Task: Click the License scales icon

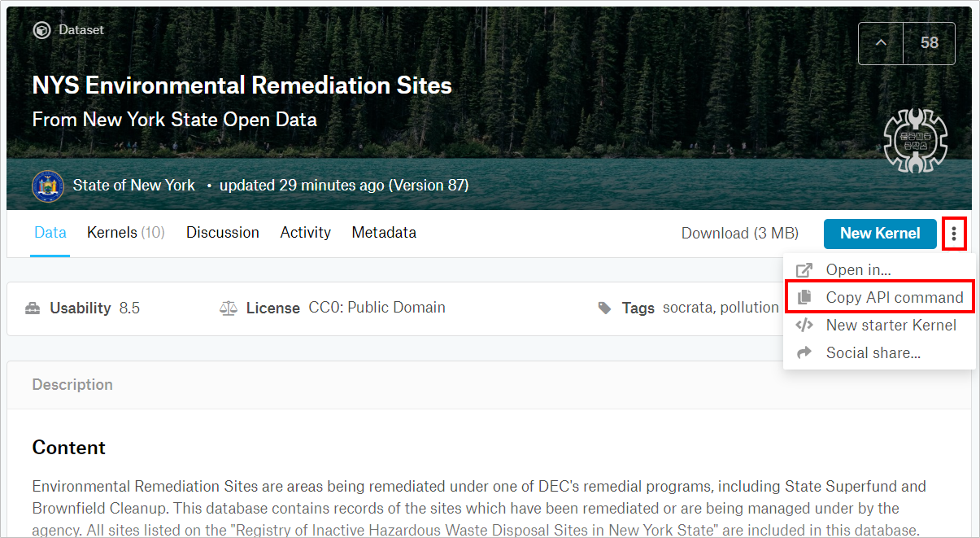Action: click(x=228, y=308)
